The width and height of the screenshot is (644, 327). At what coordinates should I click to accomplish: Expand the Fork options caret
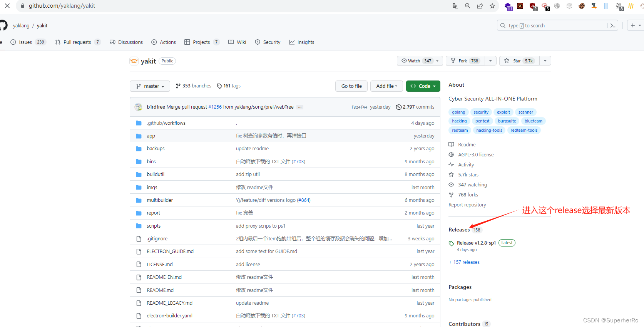(490, 61)
